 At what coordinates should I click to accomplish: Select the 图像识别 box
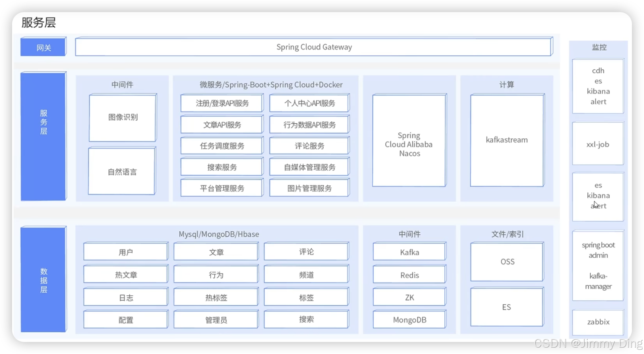pos(123,118)
